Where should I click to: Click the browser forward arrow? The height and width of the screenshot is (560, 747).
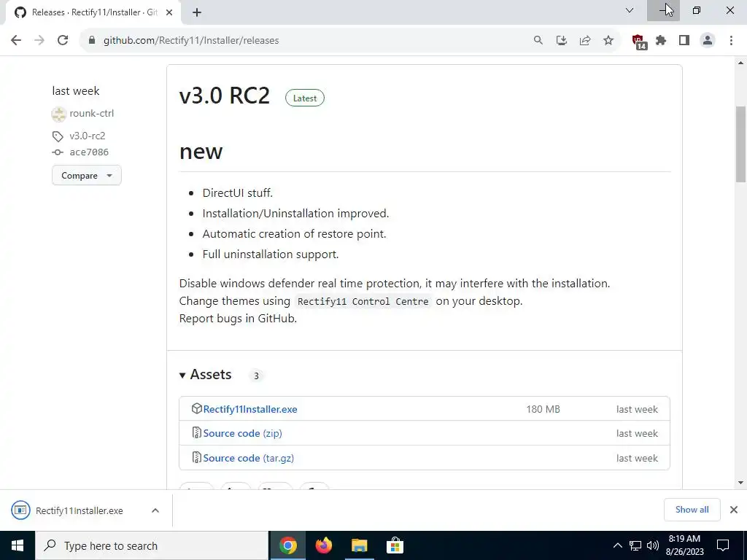(x=39, y=41)
